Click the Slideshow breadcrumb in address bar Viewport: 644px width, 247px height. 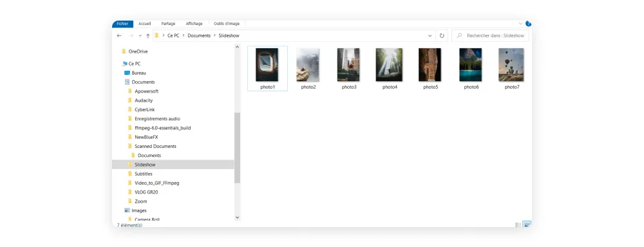(229, 35)
